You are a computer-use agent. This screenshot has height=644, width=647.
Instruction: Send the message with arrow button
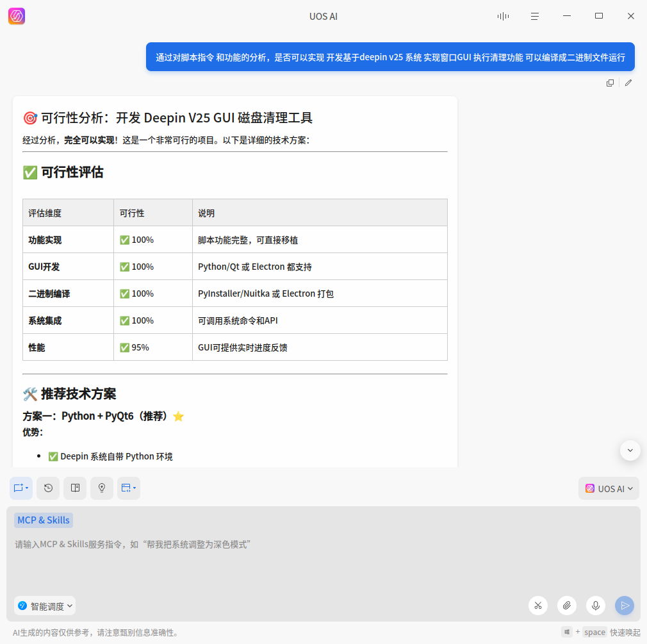pos(625,606)
